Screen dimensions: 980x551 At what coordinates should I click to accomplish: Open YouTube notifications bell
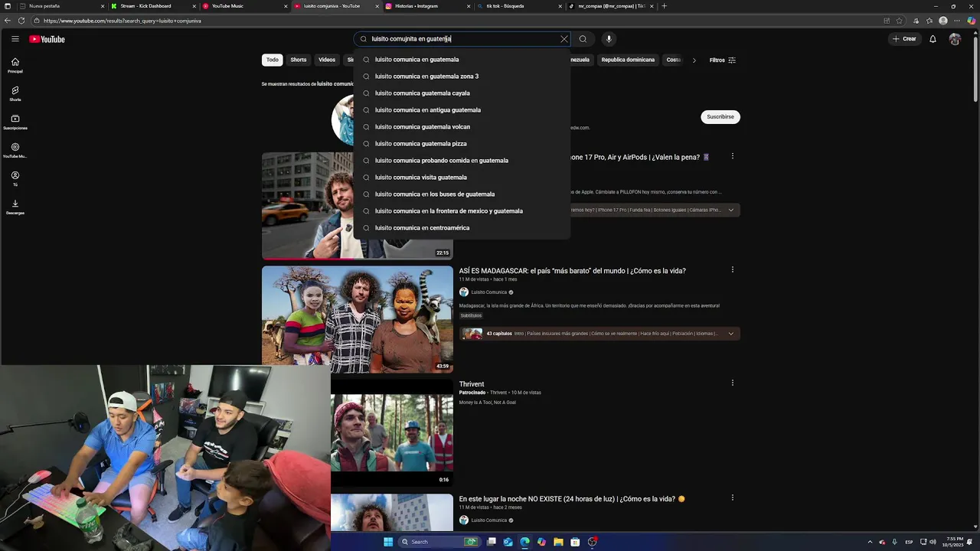pyautogui.click(x=933, y=39)
